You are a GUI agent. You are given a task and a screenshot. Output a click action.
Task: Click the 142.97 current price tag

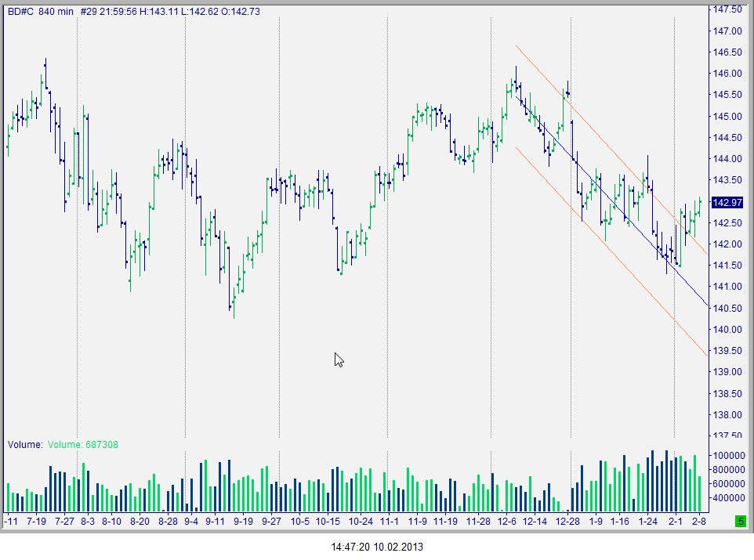[727, 202]
